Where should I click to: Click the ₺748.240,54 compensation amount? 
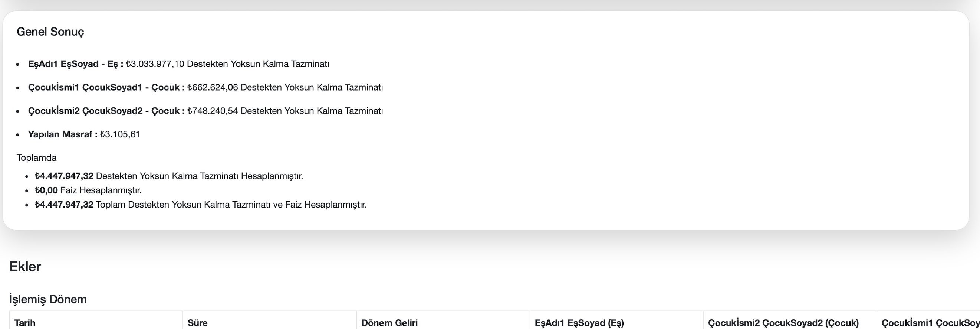tap(213, 111)
